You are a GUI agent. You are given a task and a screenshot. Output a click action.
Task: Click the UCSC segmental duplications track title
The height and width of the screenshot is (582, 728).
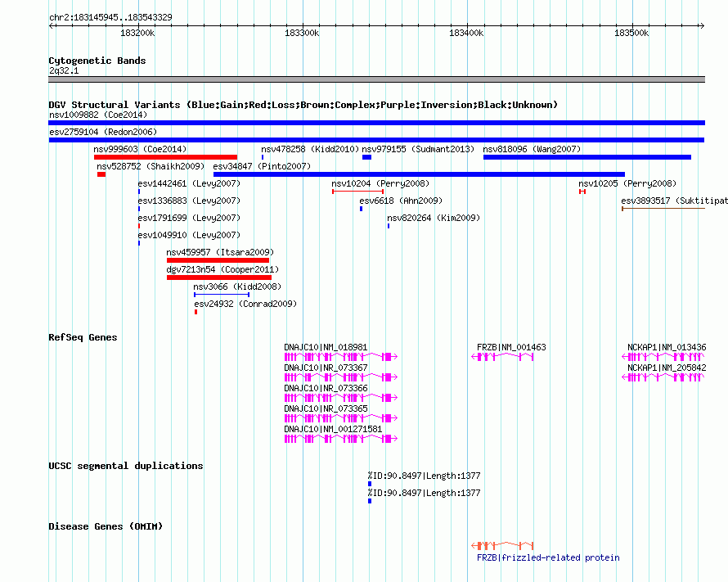[x=126, y=466]
